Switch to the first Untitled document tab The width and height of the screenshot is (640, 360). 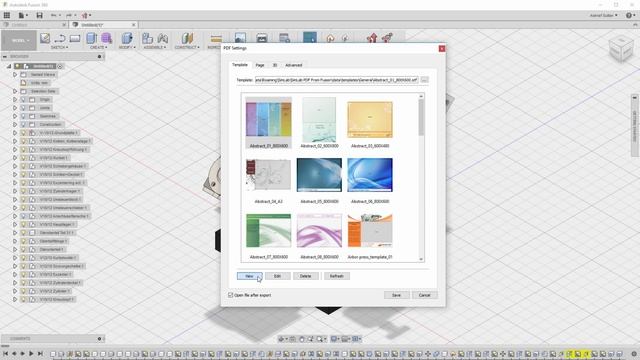pos(33,25)
